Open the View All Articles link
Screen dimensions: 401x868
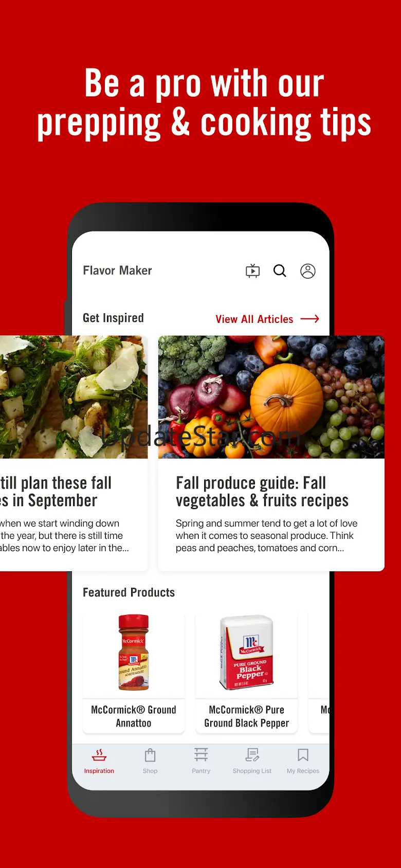tap(254, 319)
